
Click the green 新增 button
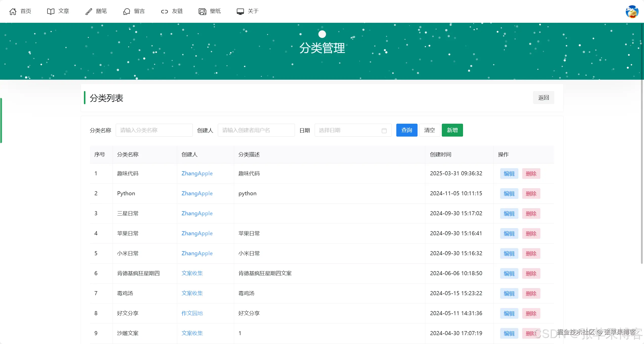coord(452,130)
